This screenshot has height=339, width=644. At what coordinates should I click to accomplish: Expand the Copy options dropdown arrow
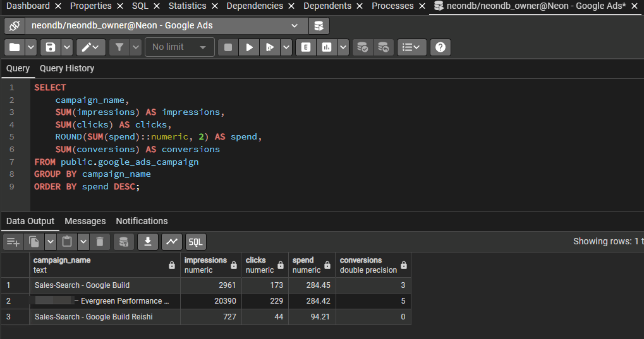pos(51,242)
